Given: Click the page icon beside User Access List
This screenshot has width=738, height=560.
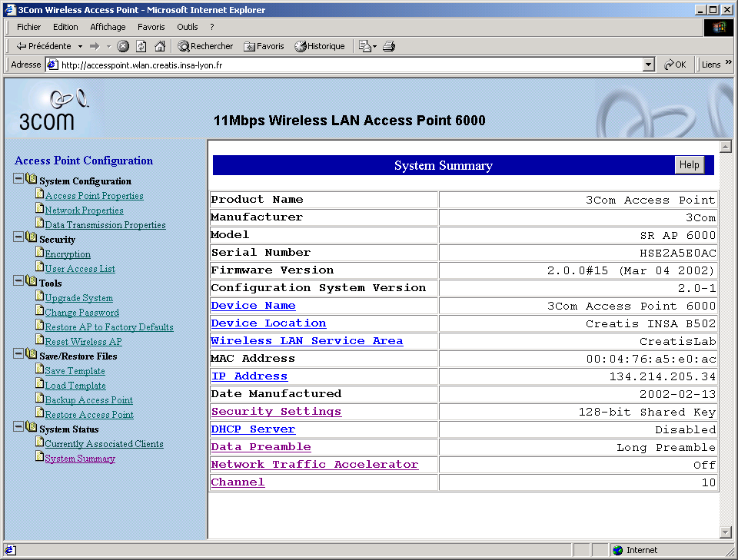Looking at the screenshot, I should pyautogui.click(x=40, y=266).
